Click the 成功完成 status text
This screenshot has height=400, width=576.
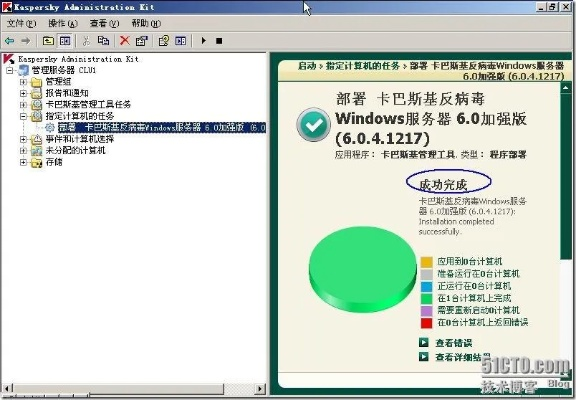coord(443,185)
